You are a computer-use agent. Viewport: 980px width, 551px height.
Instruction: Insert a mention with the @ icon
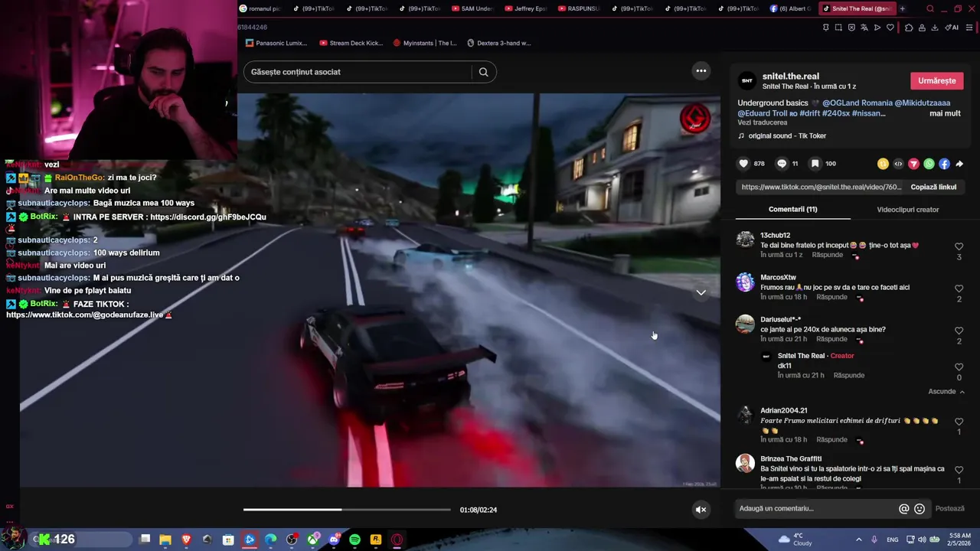tap(903, 508)
